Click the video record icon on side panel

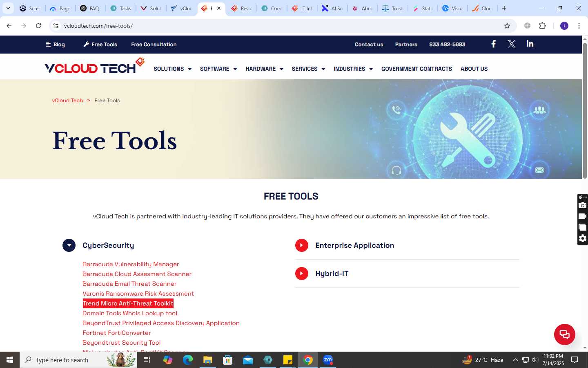(583, 216)
